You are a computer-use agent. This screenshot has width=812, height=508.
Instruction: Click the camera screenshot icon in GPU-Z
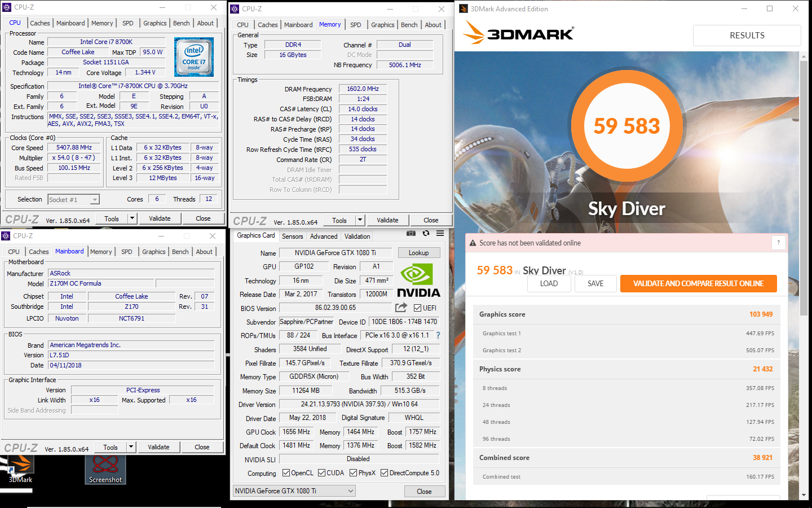coord(411,233)
